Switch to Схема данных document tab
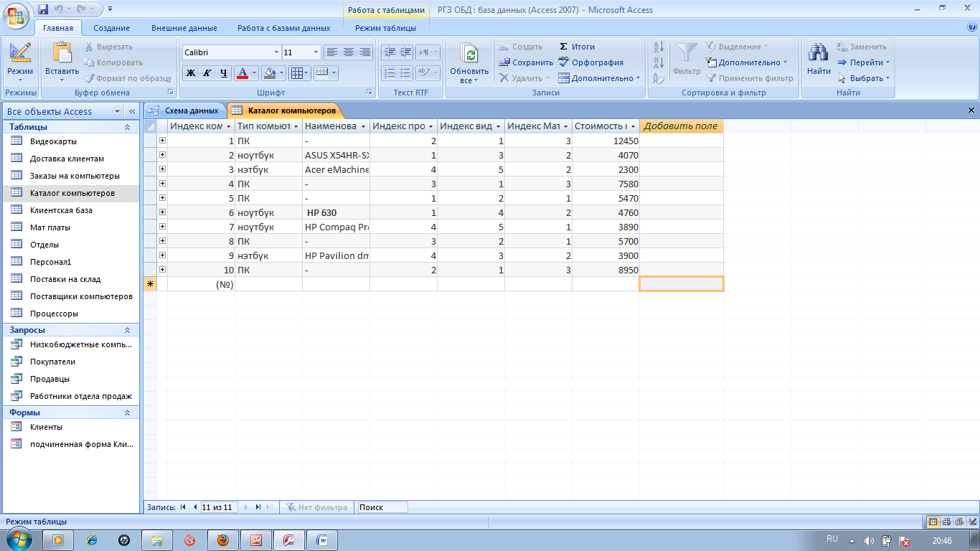 point(185,110)
